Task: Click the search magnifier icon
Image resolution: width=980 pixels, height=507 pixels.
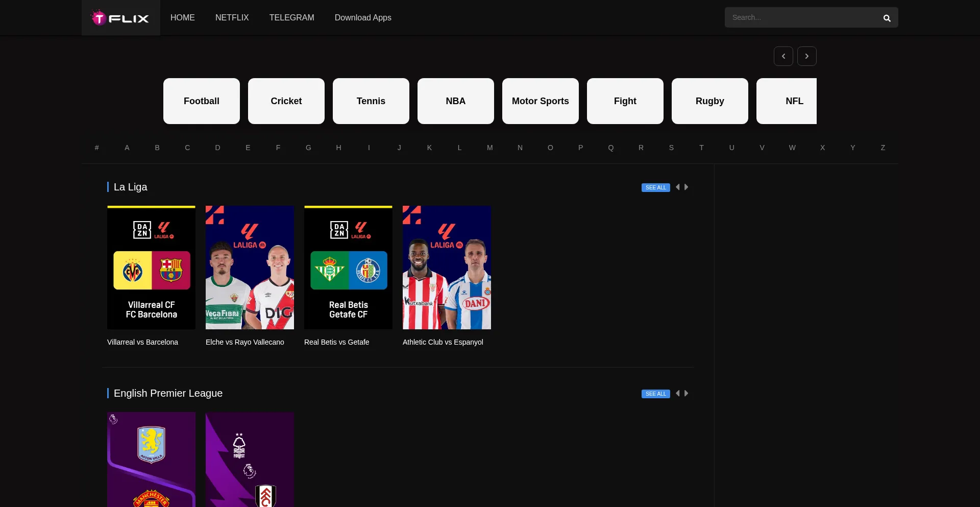Action: tap(887, 18)
